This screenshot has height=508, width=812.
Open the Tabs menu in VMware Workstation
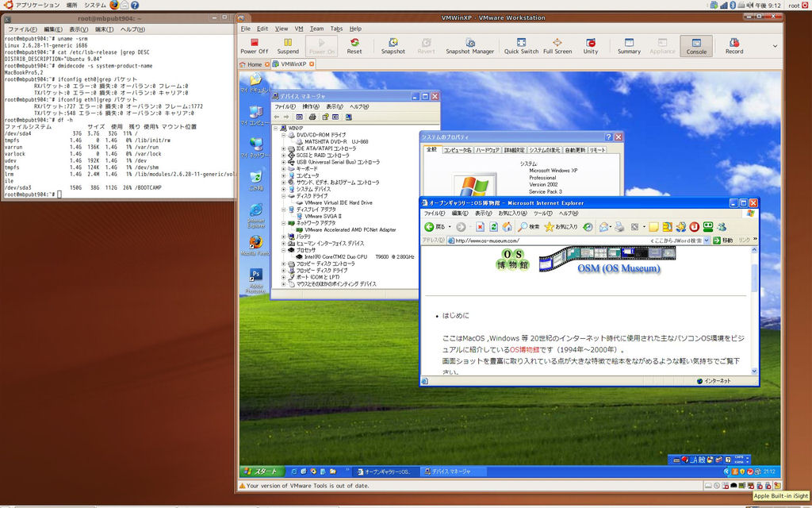pyautogui.click(x=336, y=29)
